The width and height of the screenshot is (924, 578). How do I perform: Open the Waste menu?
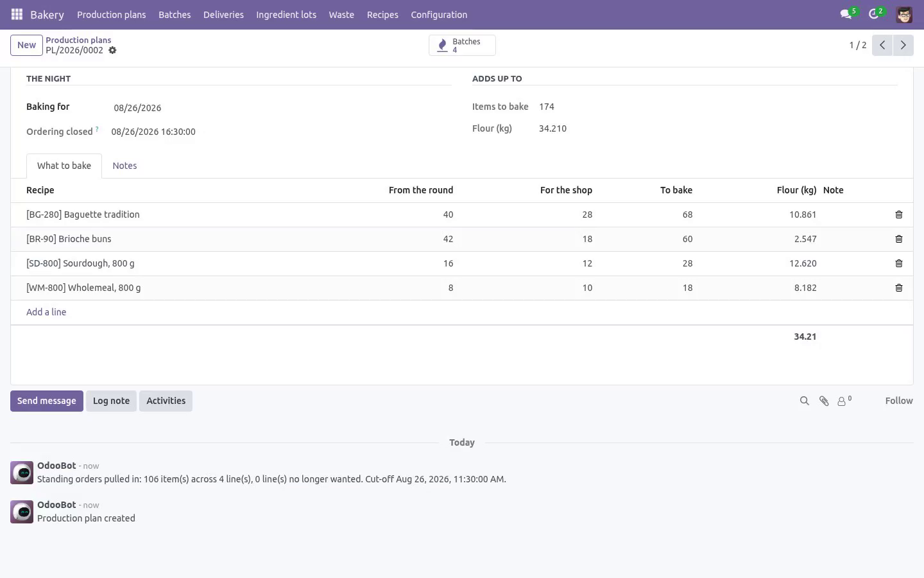coord(341,14)
